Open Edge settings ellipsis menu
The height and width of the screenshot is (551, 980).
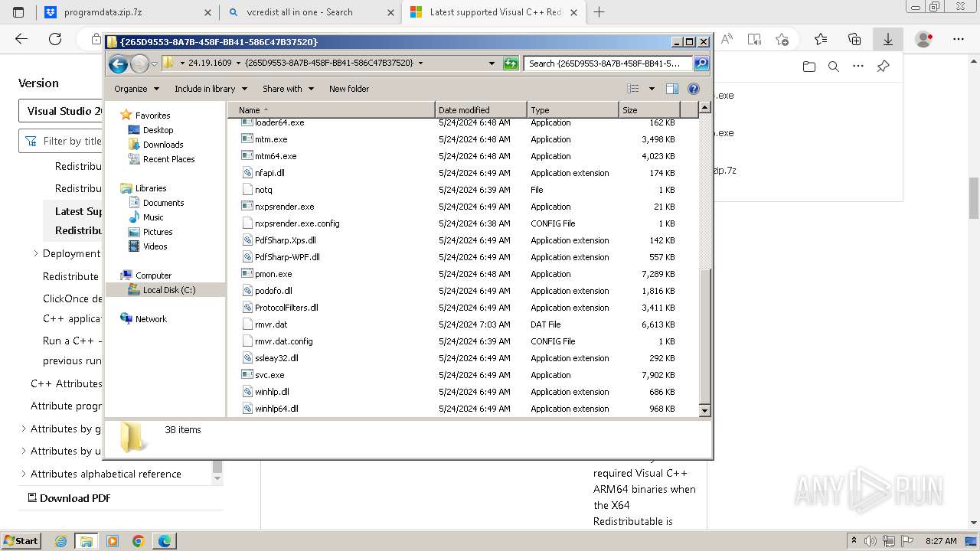click(959, 39)
